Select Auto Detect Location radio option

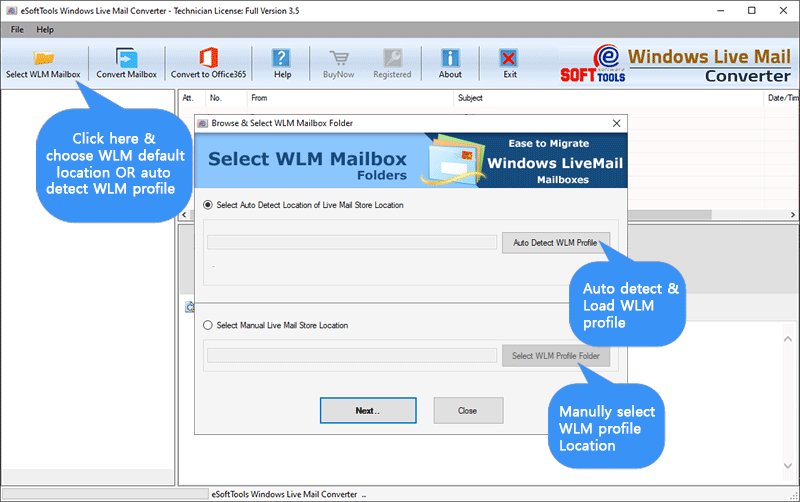[208, 205]
